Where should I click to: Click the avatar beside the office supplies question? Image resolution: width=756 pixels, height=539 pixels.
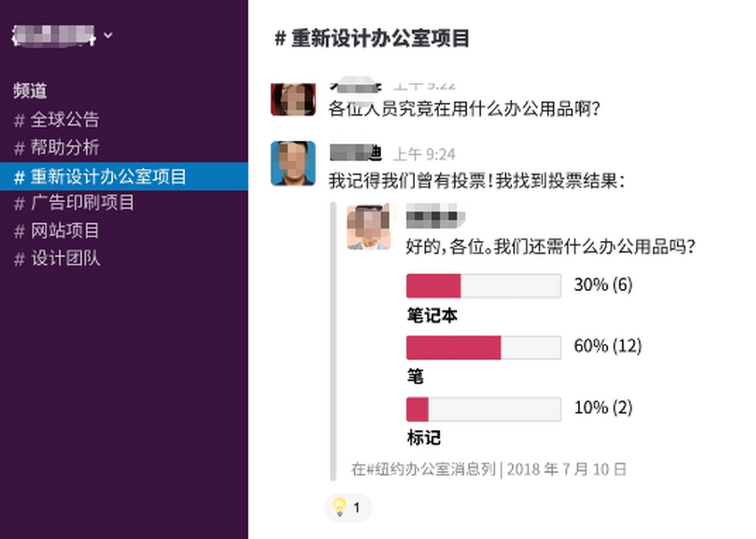tap(293, 100)
